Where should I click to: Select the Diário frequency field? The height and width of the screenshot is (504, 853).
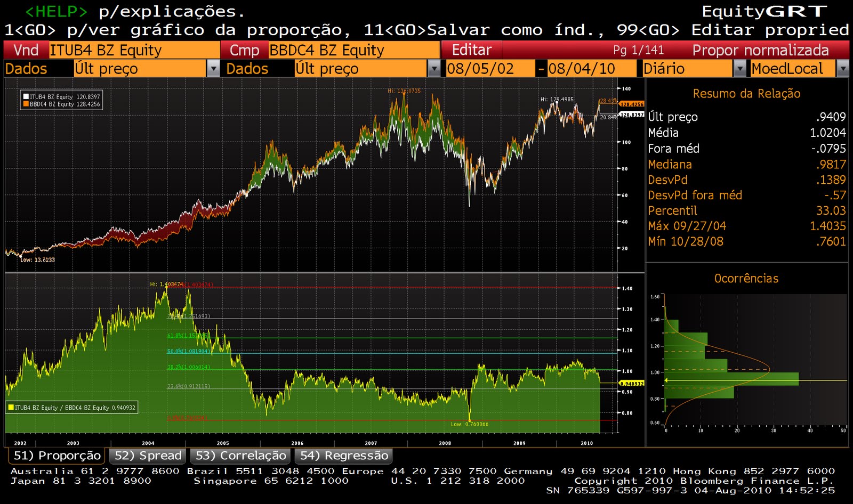tap(687, 69)
